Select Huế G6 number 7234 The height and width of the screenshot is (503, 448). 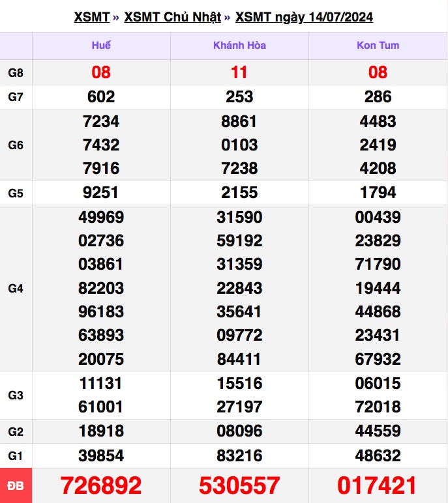101,121
